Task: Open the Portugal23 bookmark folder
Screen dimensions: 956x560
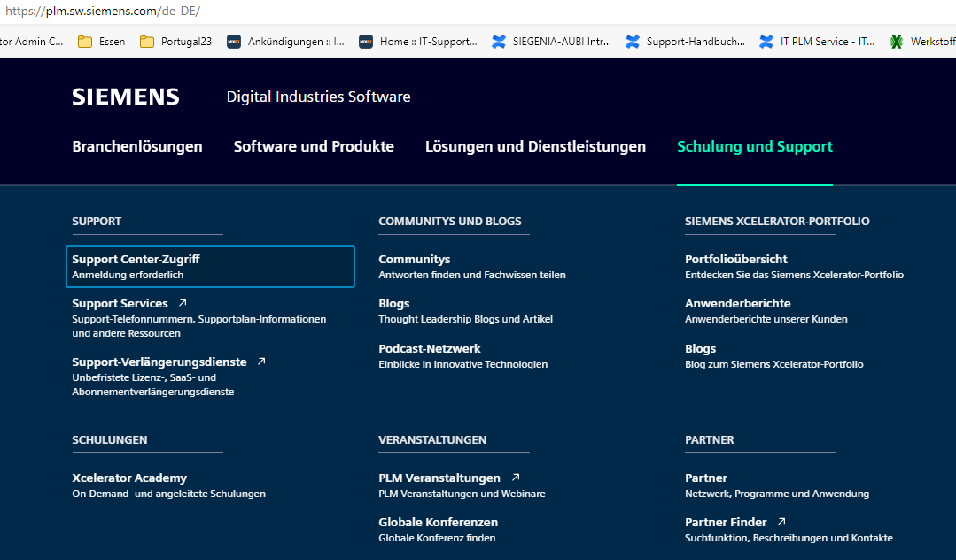Action: [175, 42]
